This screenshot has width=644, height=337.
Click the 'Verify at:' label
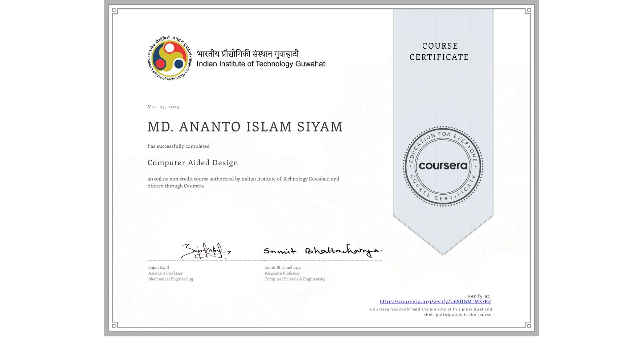pyautogui.click(x=478, y=295)
